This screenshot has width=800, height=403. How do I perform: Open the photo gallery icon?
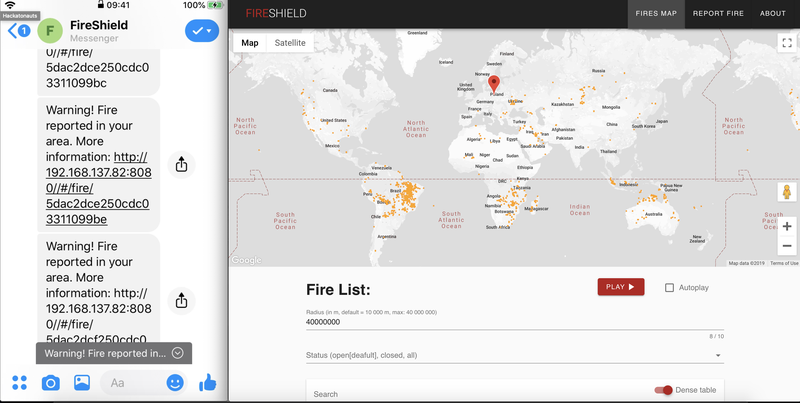[82, 382]
